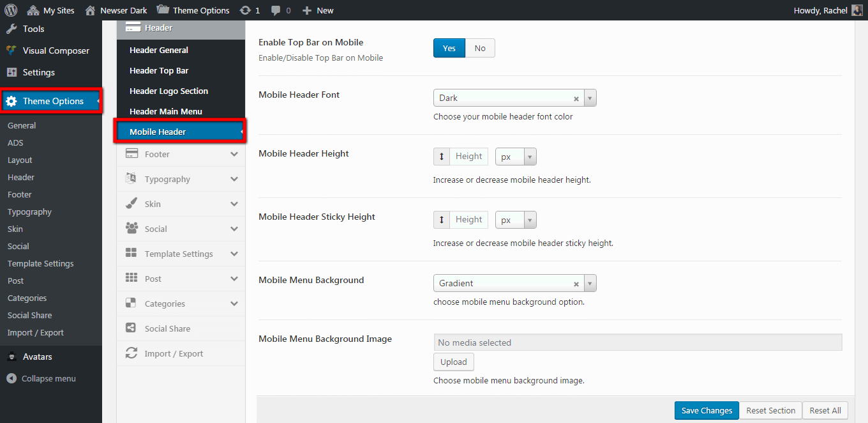This screenshot has width=868, height=423.
Task: Disable Top Bar on Mobile with No
Action: pyautogui.click(x=480, y=49)
